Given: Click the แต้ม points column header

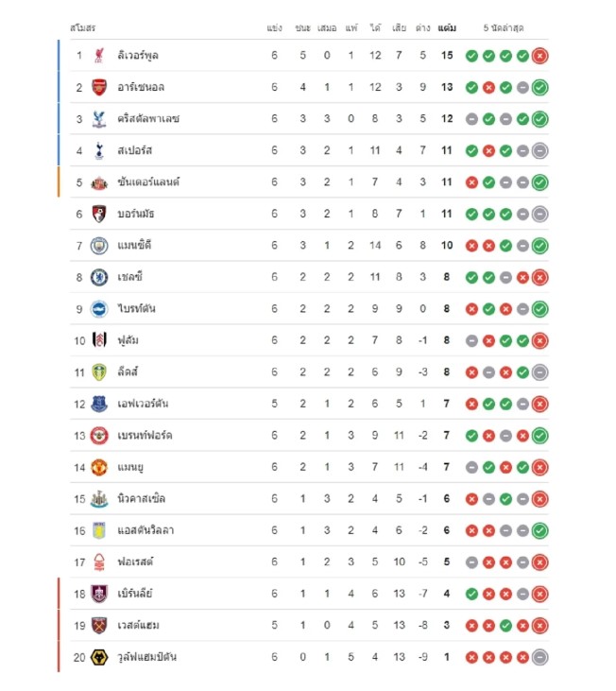Looking at the screenshot, I should (x=447, y=28).
